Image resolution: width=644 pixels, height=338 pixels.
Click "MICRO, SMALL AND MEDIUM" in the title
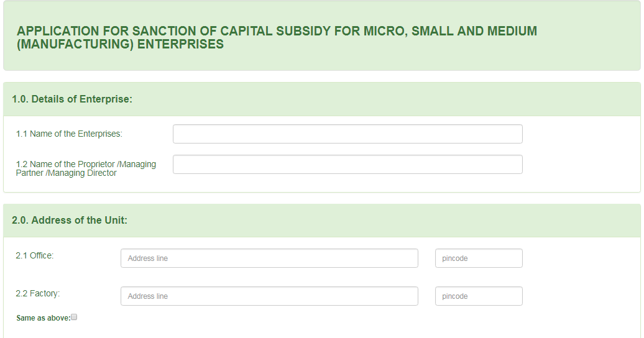point(452,31)
